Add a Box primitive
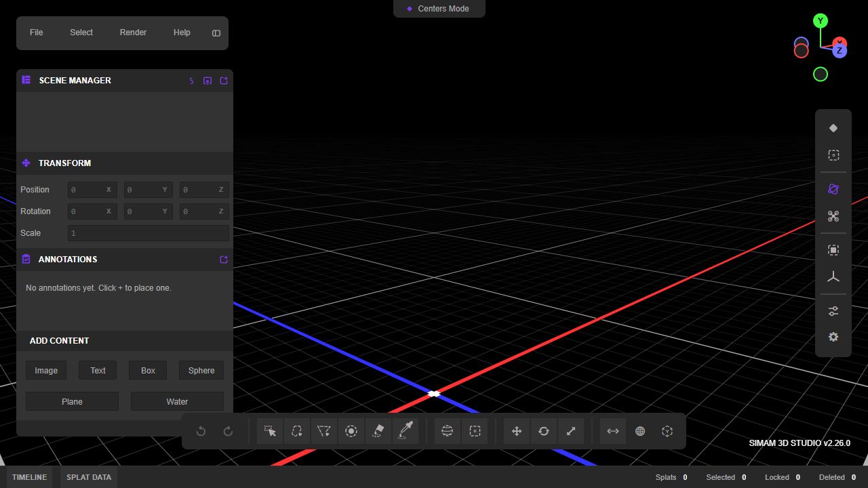Image resolution: width=868 pixels, height=488 pixels. point(148,370)
